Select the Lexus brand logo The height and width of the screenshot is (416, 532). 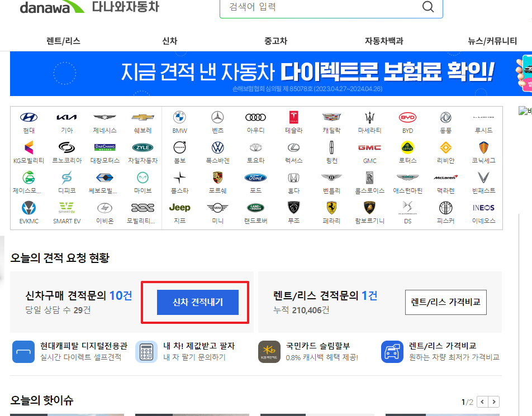(x=293, y=147)
